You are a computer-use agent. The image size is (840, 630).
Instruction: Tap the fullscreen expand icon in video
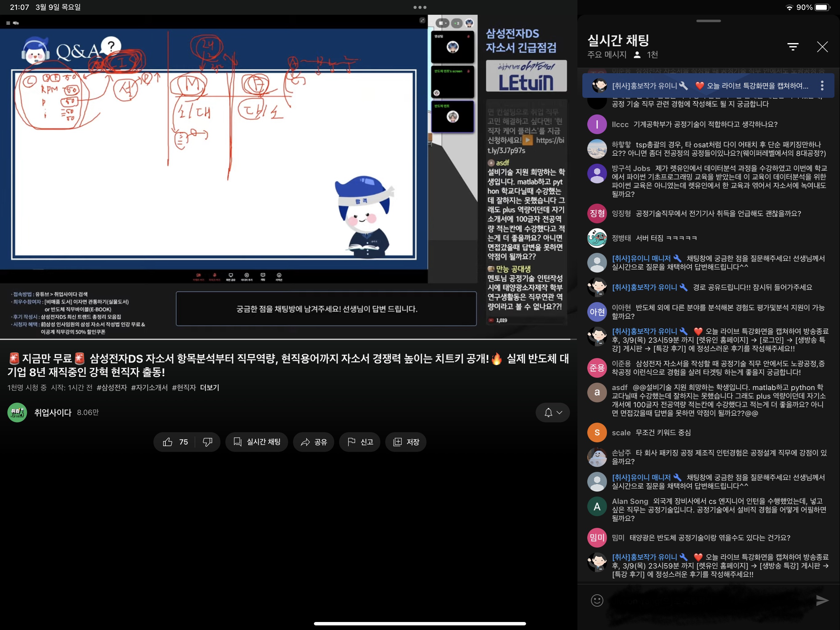pos(422,20)
